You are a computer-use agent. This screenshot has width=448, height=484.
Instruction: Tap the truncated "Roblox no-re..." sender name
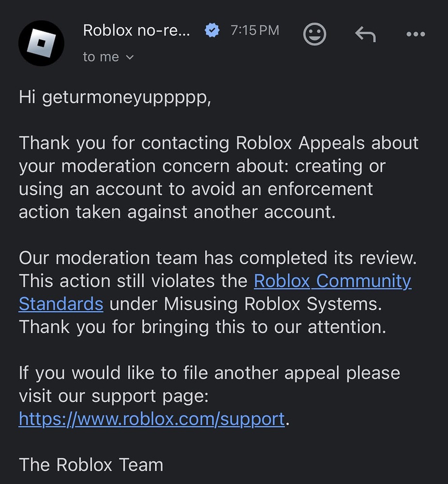[136, 30]
